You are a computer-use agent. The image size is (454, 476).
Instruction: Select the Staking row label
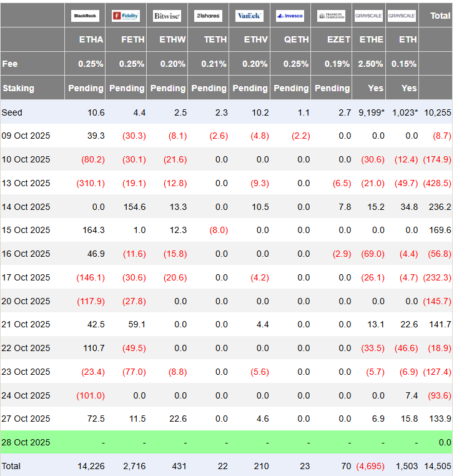coord(18,88)
